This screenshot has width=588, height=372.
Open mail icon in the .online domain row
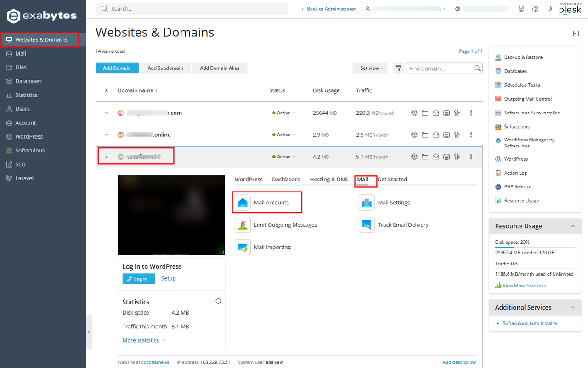[435, 135]
